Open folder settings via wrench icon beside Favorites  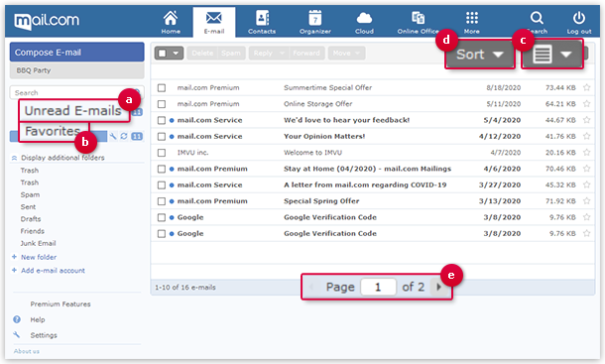[113, 136]
